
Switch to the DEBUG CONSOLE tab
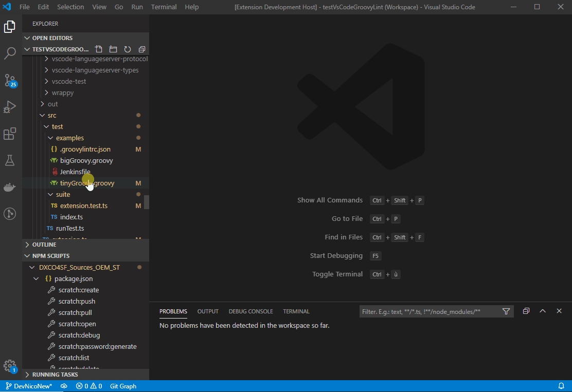click(x=251, y=311)
